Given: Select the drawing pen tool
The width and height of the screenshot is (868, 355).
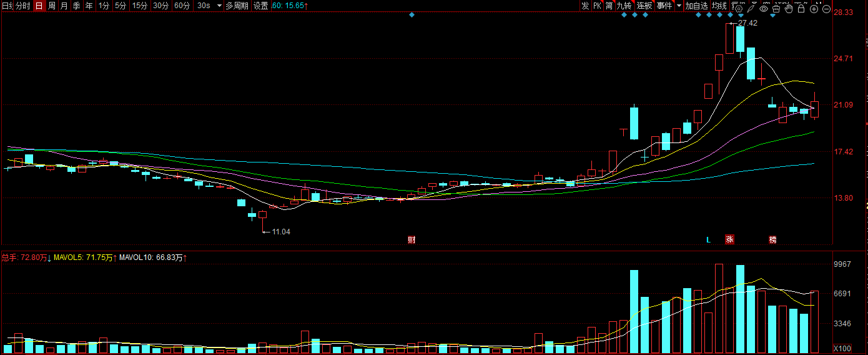Looking at the screenshot, I should 751,9.
